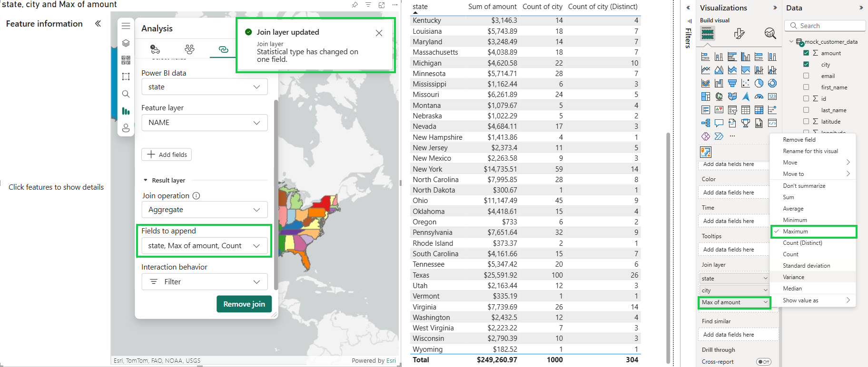Choose the Scatter chart visual
This screenshot has height=367, width=868.
746,83
